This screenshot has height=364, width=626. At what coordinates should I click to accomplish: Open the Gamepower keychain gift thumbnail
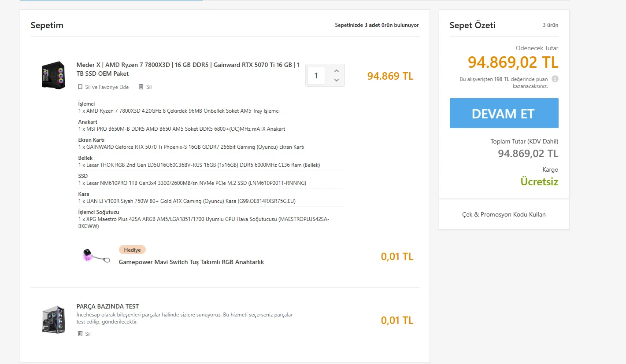(x=96, y=256)
